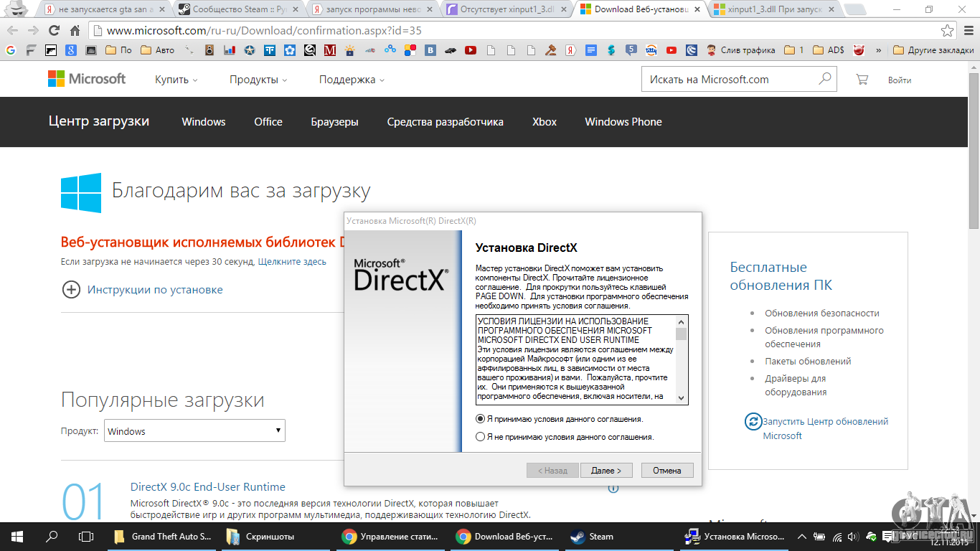The width and height of the screenshot is (980, 551).
Task: Open the YouTube bookmark next to the black car
Action: 471,50
